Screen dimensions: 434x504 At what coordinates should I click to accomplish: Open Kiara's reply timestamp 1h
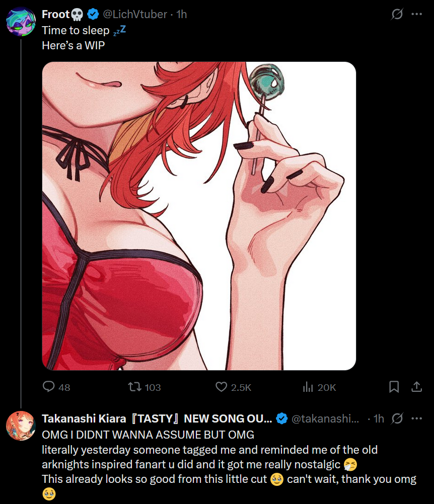tap(379, 418)
